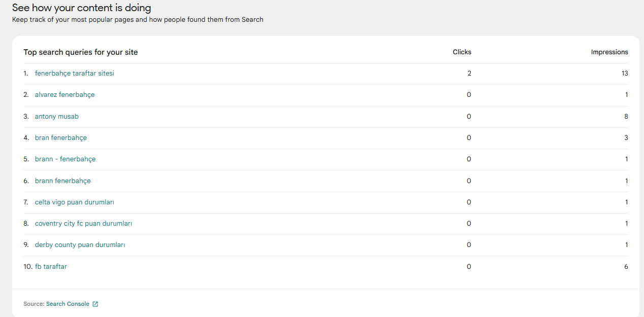Viewport: 644px width, 317px height.
Task: Select 'coventry city fc puan durumları'
Action: pyautogui.click(x=83, y=224)
